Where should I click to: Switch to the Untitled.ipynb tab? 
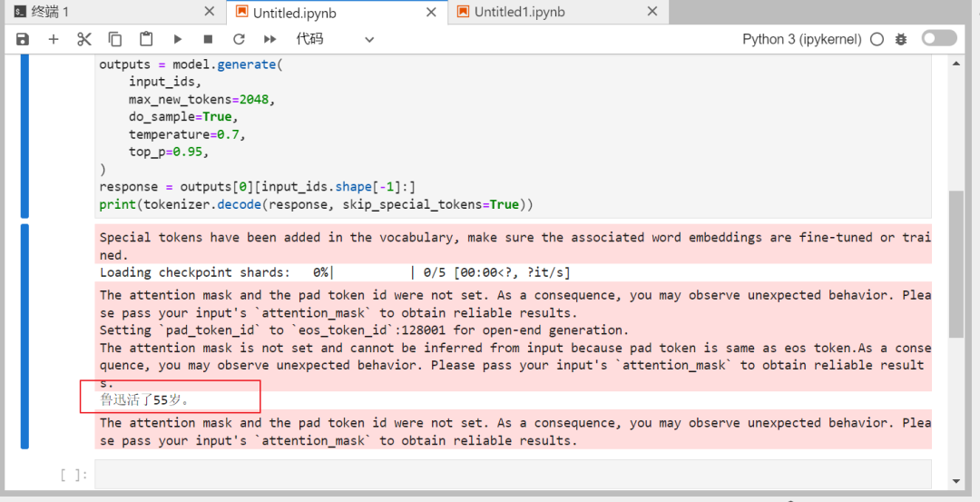click(x=337, y=12)
